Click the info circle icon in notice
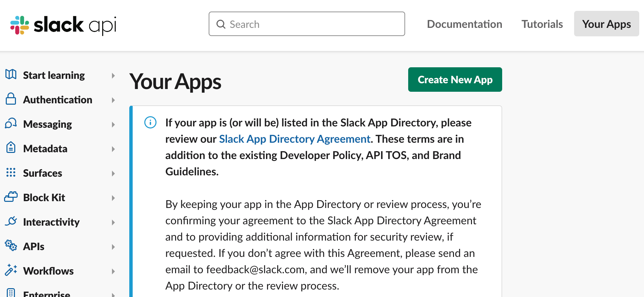The height and width of the screenshot is (297, 644). coord(150,122)
